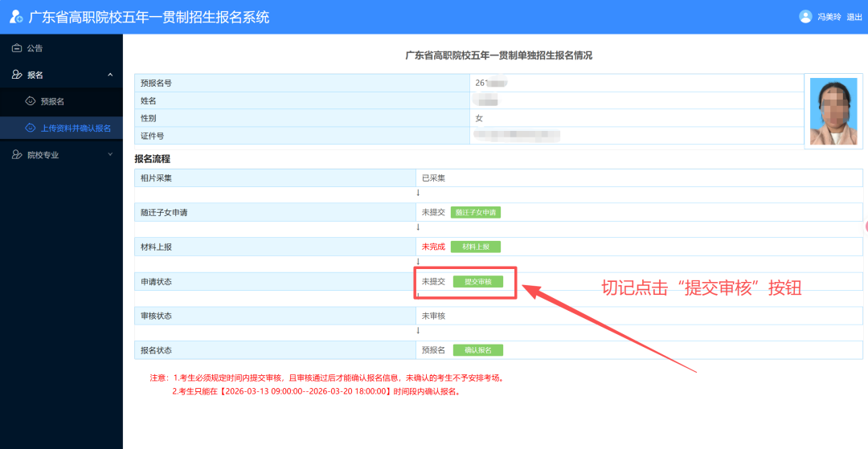Submit for review with the 提交审核 button
Image resolution: width=868 pixels, height=449 pixels.
(477, 282)
